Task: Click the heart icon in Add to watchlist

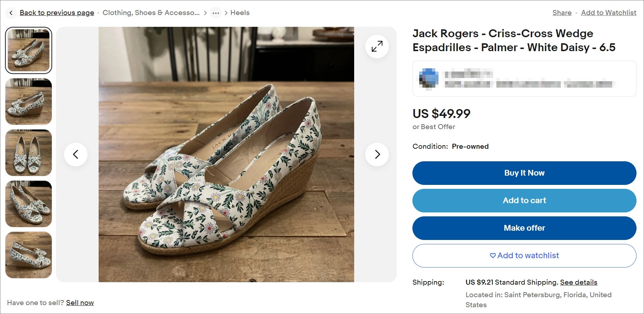Action: (x=492, y=256)
